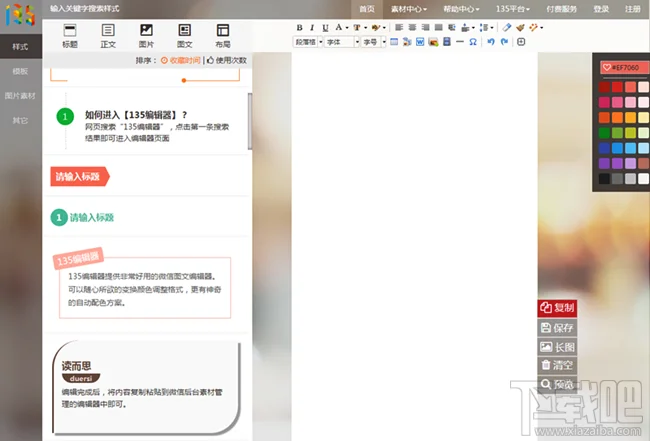This screenshot has width=650, height=441.
Task: Import a Word document via the W icon
Action: pos(420,41)
